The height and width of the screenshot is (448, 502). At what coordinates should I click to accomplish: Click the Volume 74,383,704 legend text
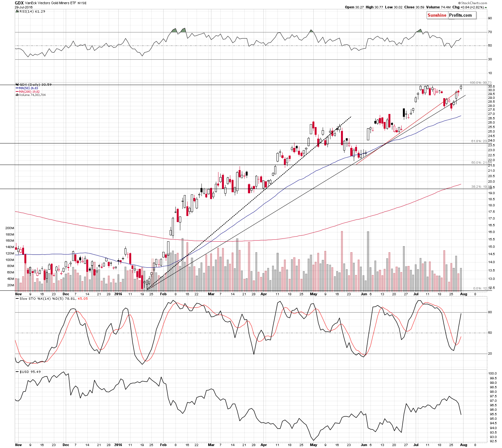(x=32, y=95)
